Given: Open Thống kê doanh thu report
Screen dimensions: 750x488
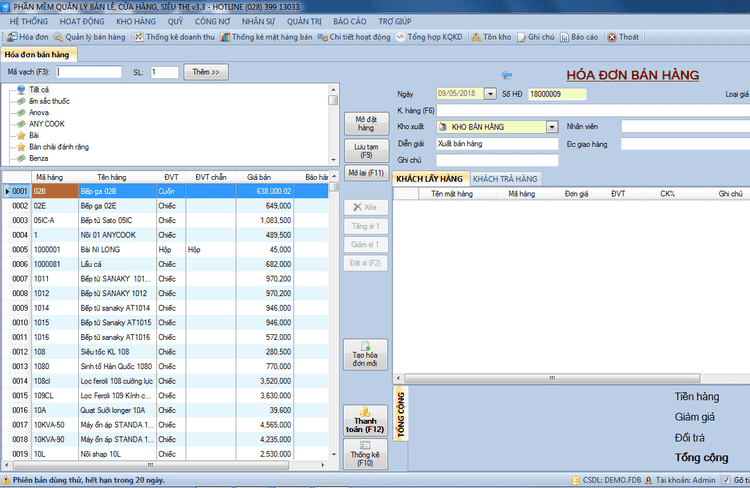Looking at the screenshot, I should point(175,37).
